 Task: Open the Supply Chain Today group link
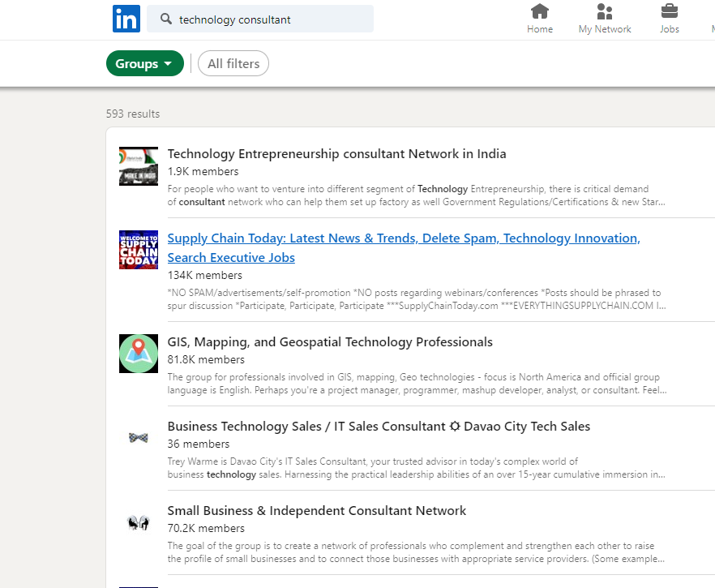pos(403,238)
